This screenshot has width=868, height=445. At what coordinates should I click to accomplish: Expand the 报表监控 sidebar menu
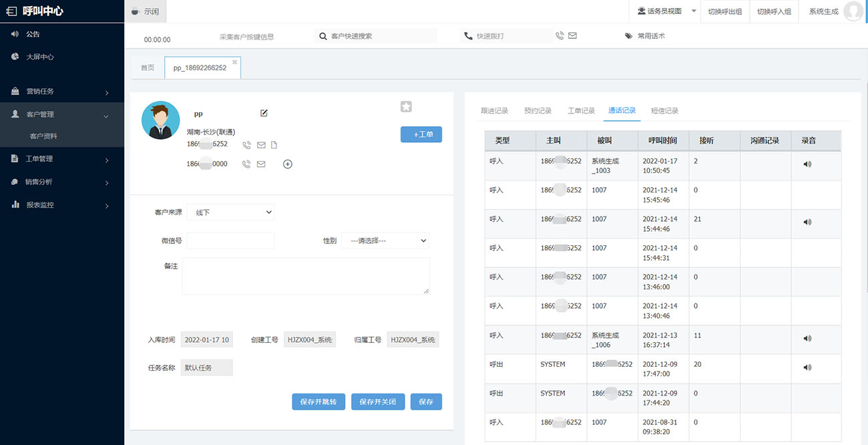coord(62,205)
